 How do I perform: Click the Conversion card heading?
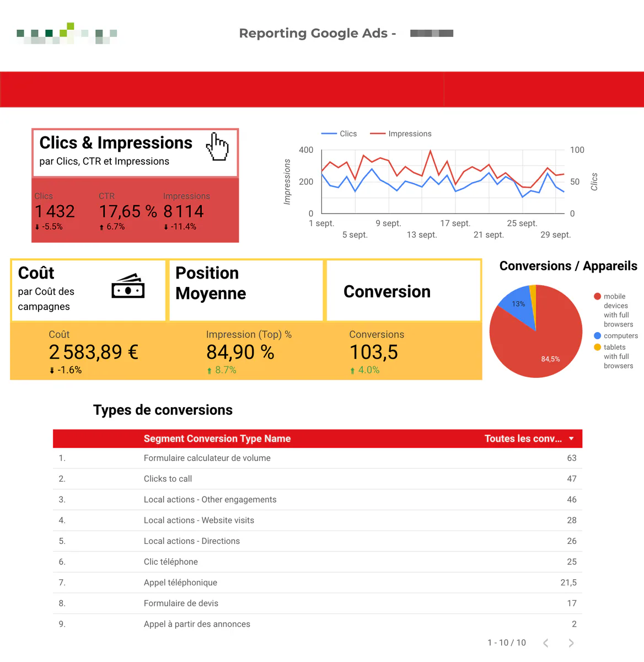tap(387, 291)
